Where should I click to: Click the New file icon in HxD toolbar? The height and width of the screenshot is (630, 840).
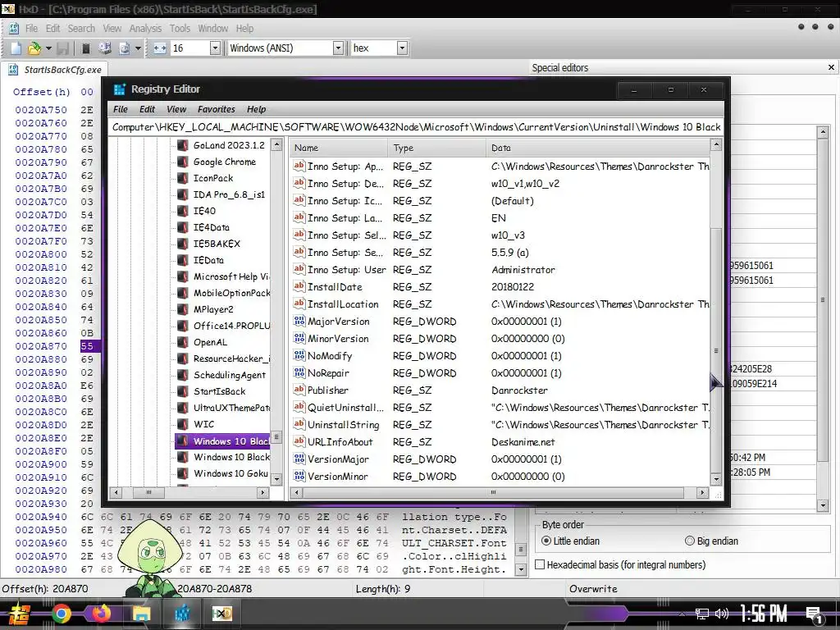click(x=16, y=48)
